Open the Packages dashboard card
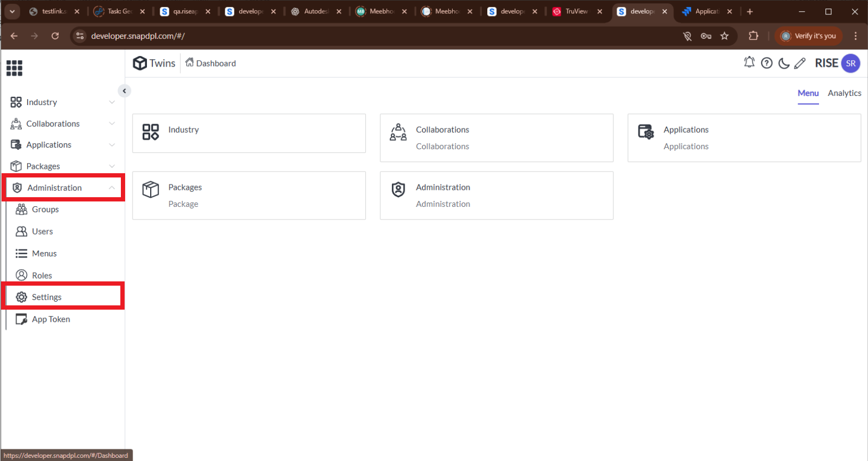Screen dimensions: 868x461 coord(249,196)
